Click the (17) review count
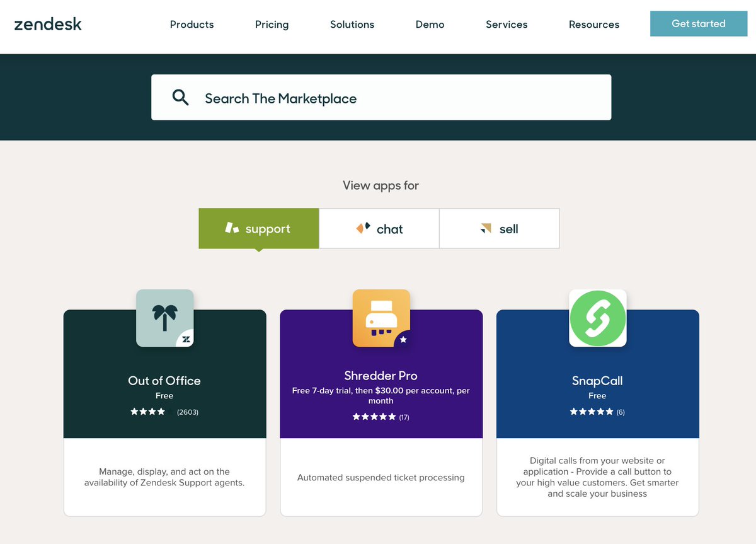 (x=404, y=417)
